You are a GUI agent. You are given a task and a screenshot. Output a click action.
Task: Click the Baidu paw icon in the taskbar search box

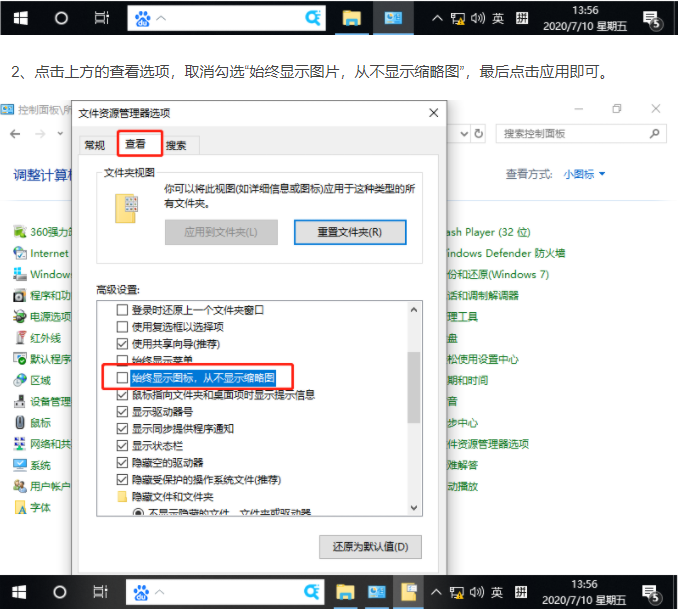tap(143, 18)
